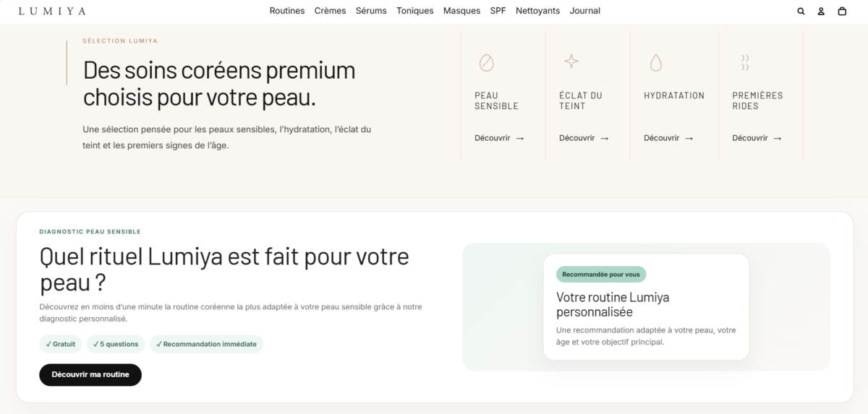The image size is (868, 414).
Task: Click the Votre routine Lumiya personnalisée card title
Action: (613, 304)
